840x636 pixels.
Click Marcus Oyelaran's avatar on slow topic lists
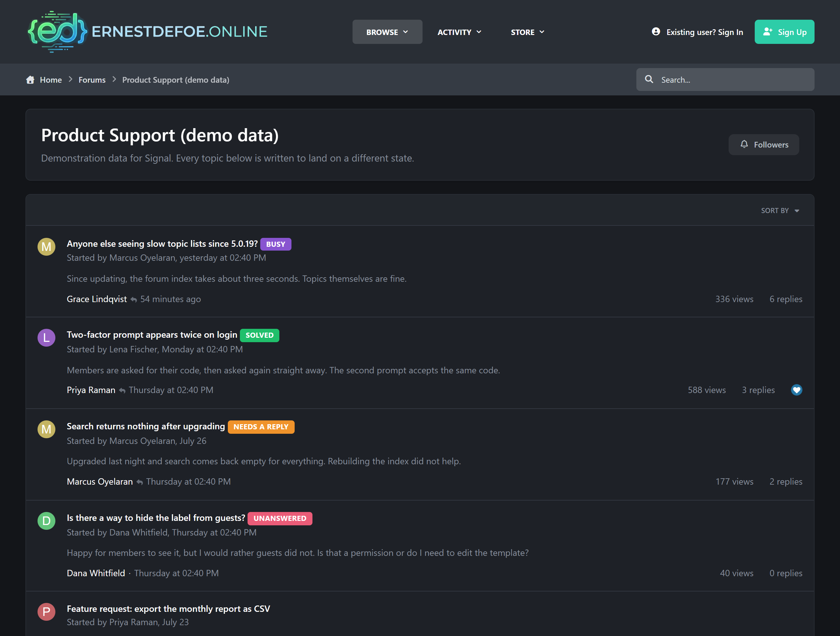tap(46, 247)
